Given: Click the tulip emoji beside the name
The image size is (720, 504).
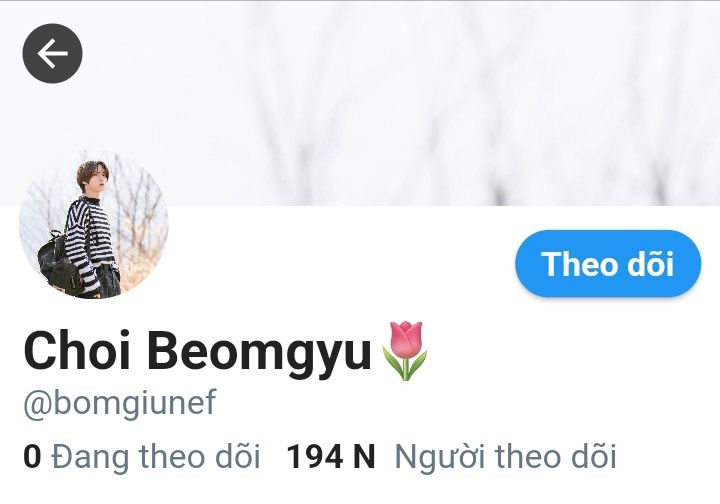Looking at the screenshot, I should pyautogui.click(x=405, y=351).
